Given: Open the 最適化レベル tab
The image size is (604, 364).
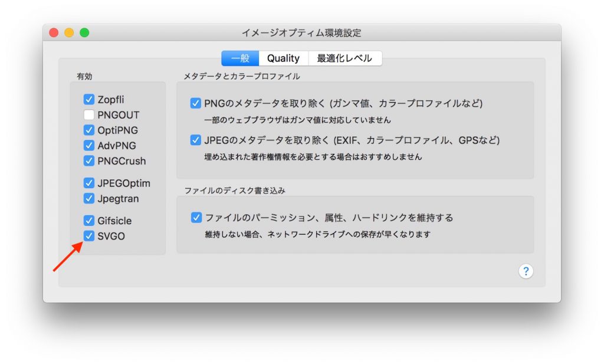Looking at the screenshot, I should click(345, 58).
